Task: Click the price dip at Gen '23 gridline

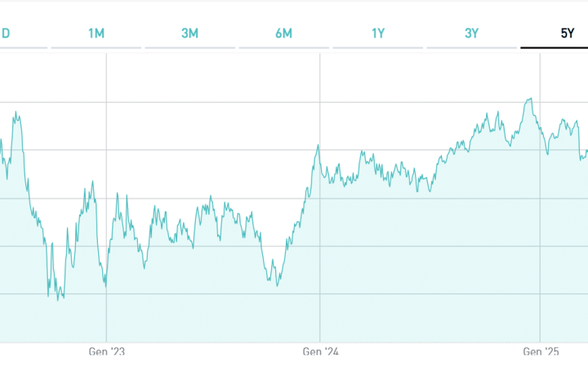Action: pyautogui.click(x=106, y=286)
